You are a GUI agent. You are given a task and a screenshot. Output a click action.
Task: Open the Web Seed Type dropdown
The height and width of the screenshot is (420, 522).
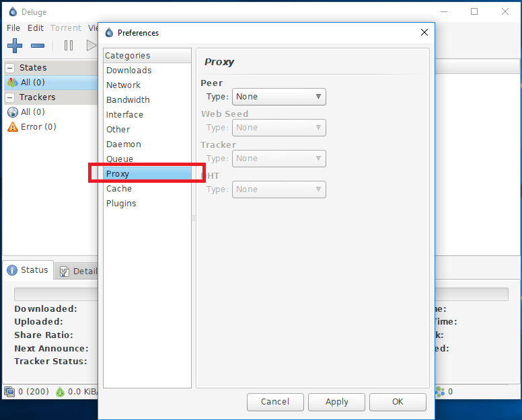click(x=279, y=128)
